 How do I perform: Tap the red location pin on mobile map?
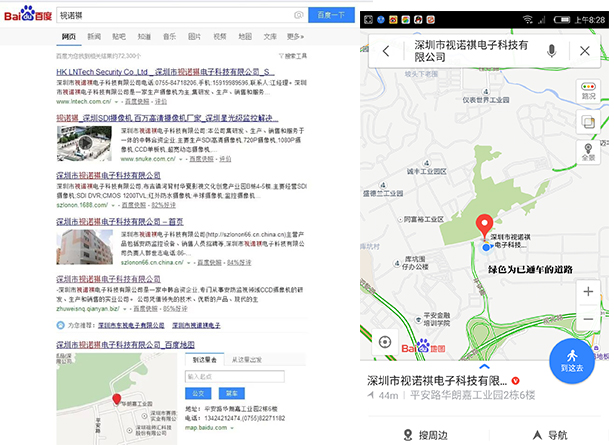484,226
